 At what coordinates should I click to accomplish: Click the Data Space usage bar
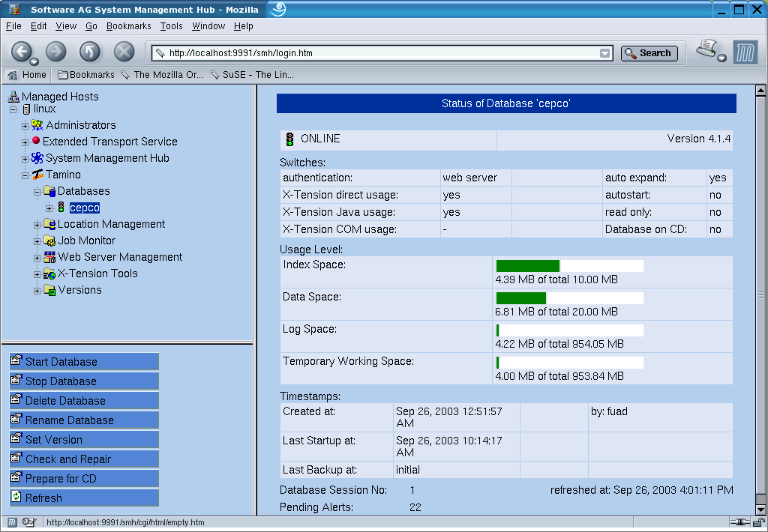570,298
